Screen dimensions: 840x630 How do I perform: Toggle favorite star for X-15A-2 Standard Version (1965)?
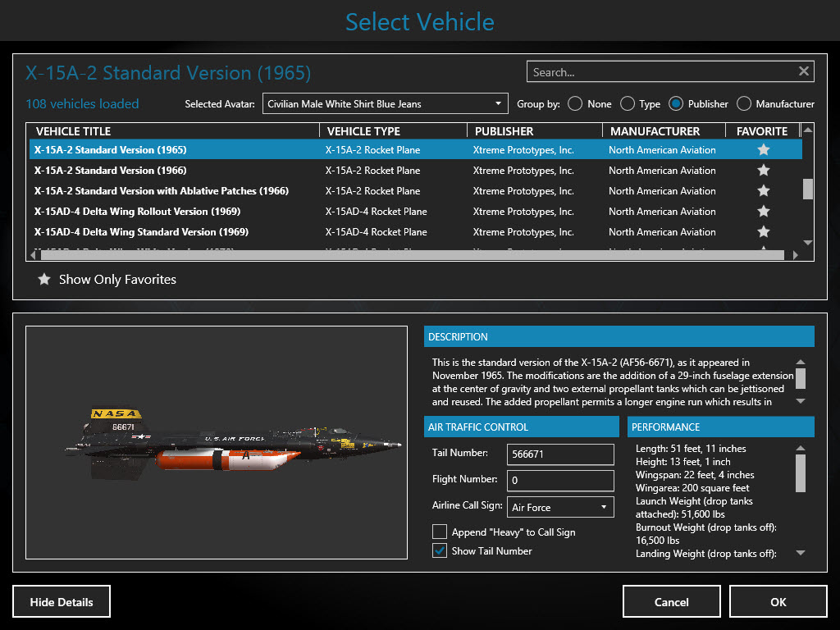[764, 150]
